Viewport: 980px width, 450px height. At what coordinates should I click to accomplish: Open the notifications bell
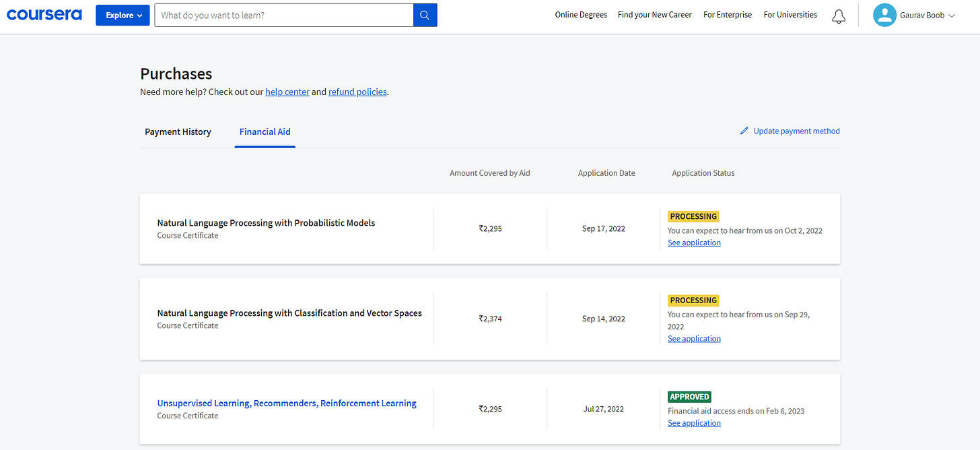(839, 16)
